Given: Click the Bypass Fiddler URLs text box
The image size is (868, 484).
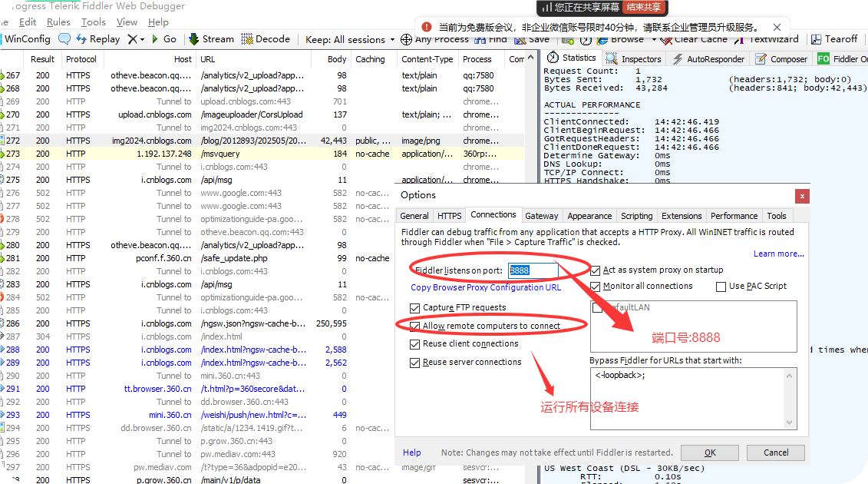Looking at the screenshot, I should pyautogui.click(x=694, y=399).
